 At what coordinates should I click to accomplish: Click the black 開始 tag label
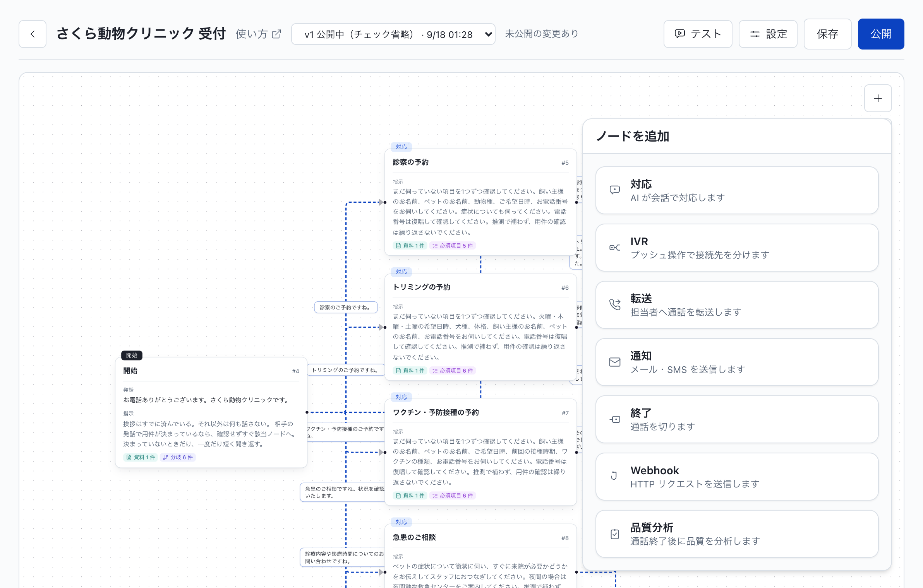(132, 355)
